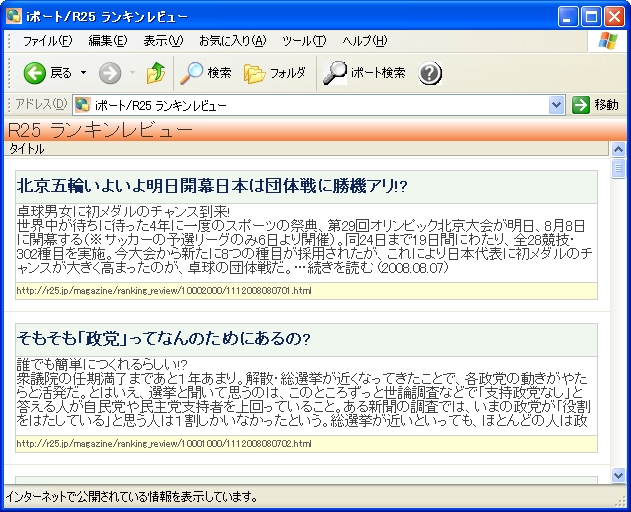This screenshot has width=631, height=512.
Task: Click the URL ending 111200808070​2.html
Action: [164, 444]
